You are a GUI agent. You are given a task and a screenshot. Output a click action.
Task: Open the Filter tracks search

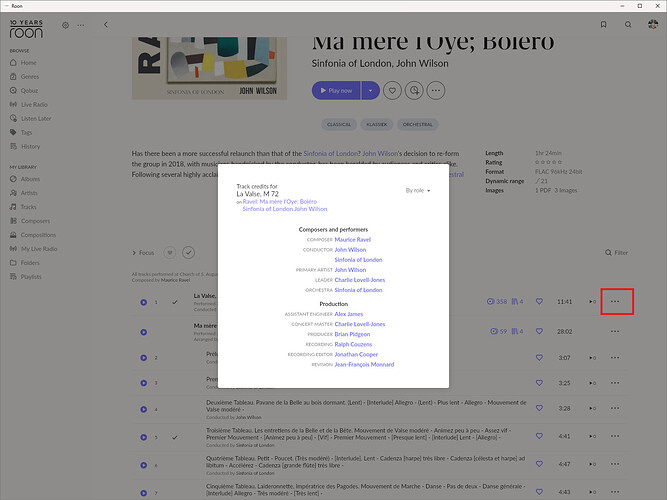pyautogui.click(x=616, y=253)
